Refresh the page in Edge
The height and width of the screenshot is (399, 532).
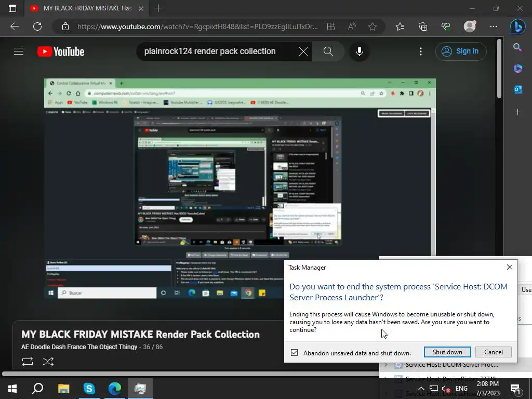tap(37, 26)
